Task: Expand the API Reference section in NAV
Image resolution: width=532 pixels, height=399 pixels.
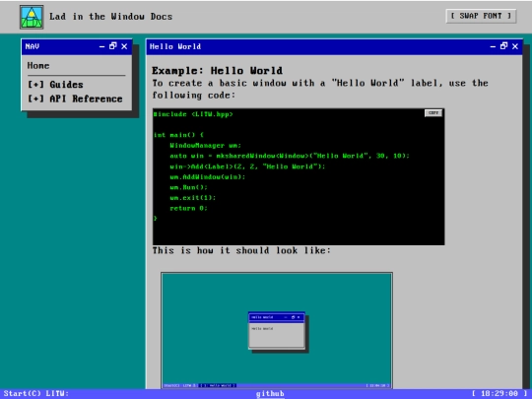Action: 75,99
